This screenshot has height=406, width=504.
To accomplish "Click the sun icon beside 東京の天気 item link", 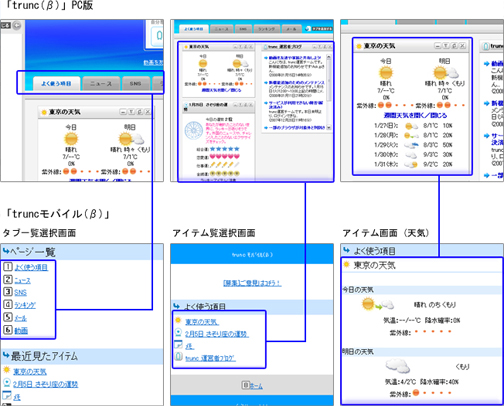I will [178, 320].
